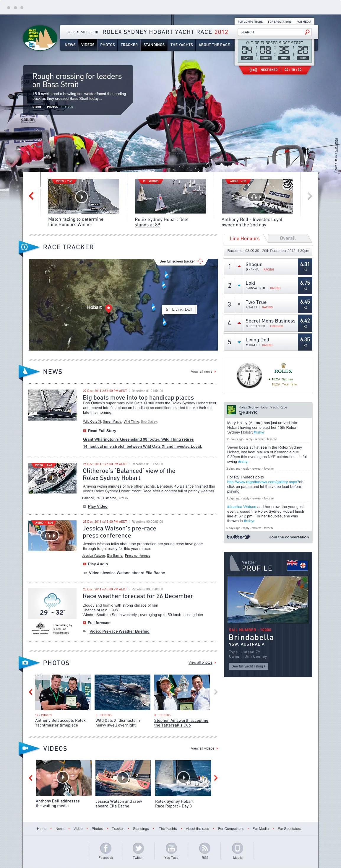Click the Hobart map pin

(108, 308)
